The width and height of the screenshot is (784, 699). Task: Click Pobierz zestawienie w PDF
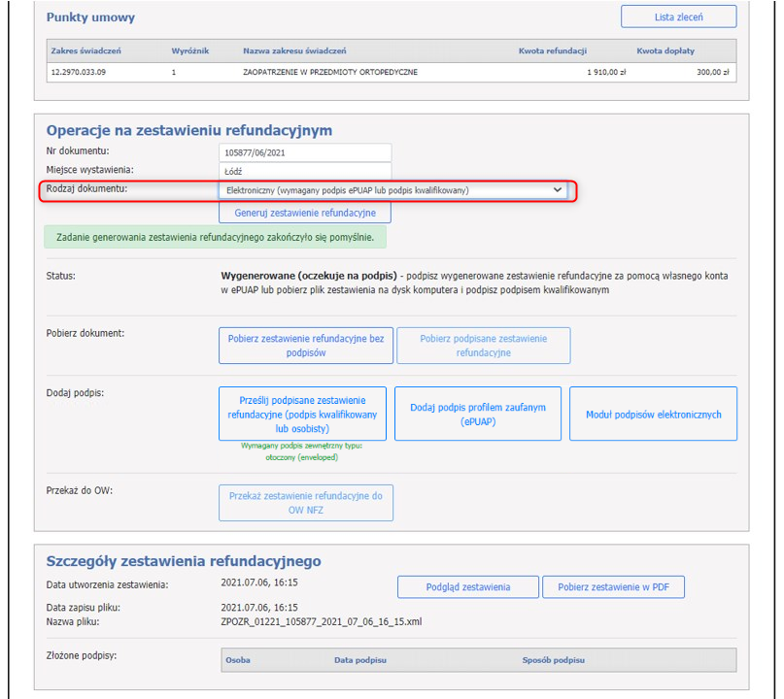tap(613, 587)
